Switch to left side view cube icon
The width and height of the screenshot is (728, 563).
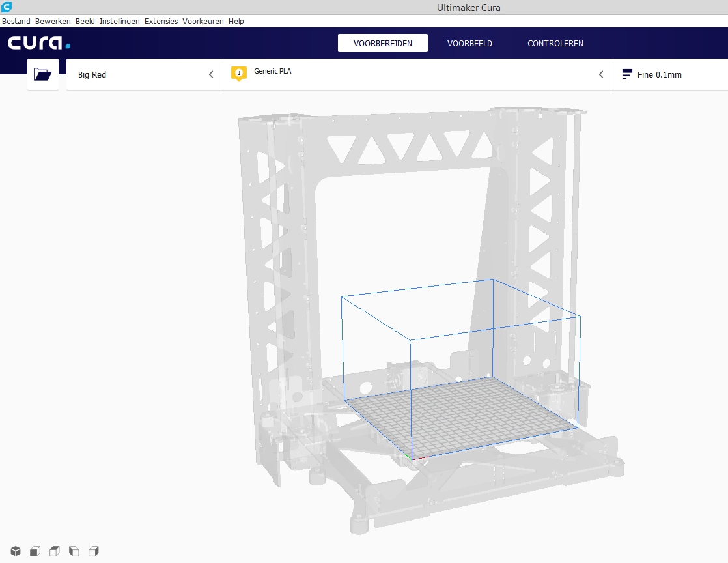pos(74,551)
